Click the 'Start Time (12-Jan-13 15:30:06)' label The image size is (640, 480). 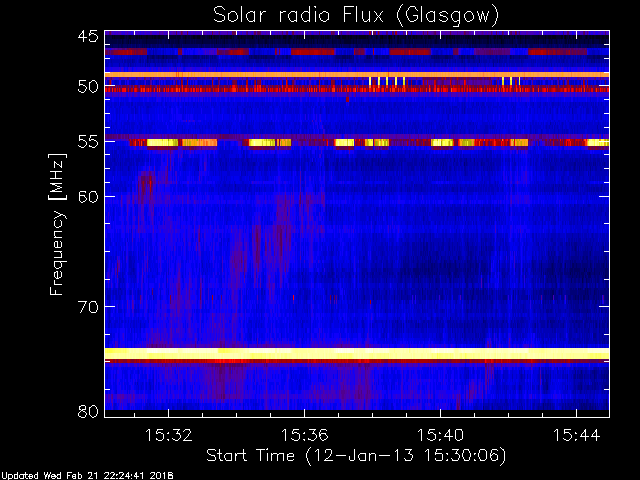[356, 456]
